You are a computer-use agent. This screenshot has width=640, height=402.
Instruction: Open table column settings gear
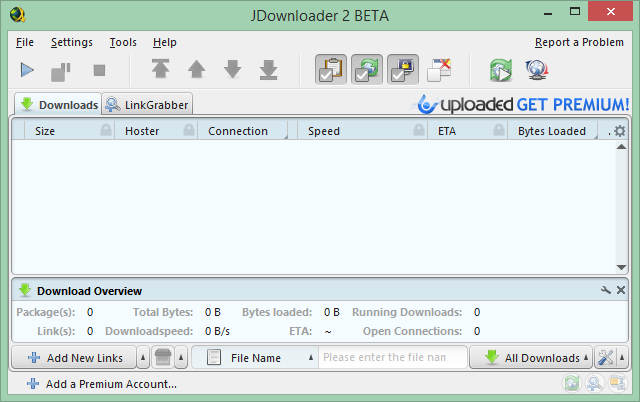click(620, 131)
